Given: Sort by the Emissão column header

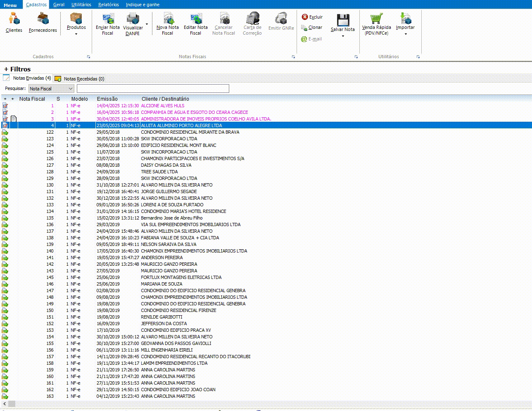Looking at the screenshot, I should coord(107,99).
